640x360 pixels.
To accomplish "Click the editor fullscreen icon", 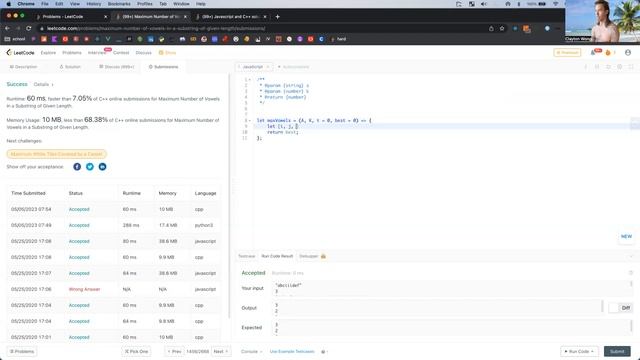I will tap(631, 67).
